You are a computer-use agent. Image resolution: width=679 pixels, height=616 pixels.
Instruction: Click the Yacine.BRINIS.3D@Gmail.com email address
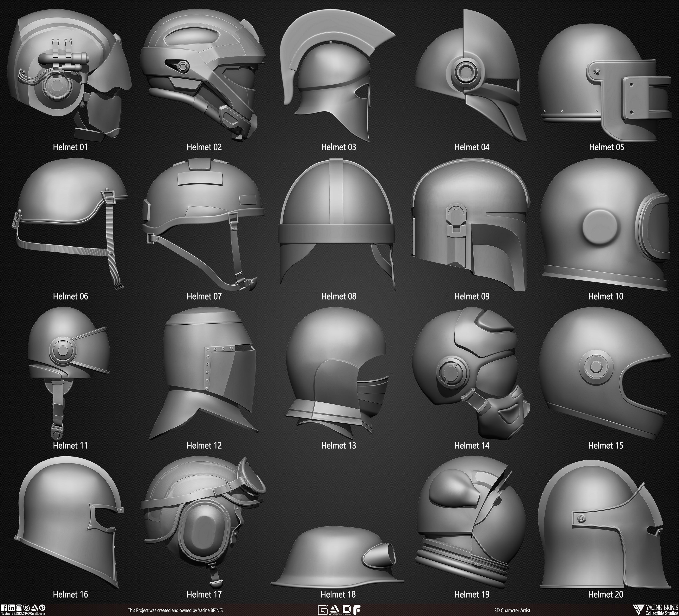pos(23,614)
